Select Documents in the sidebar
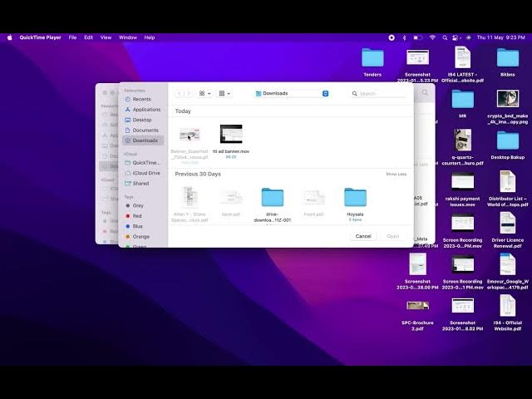The height and width of the screenshot is (399, 532). pyautogui.click(x=143, y=131)
